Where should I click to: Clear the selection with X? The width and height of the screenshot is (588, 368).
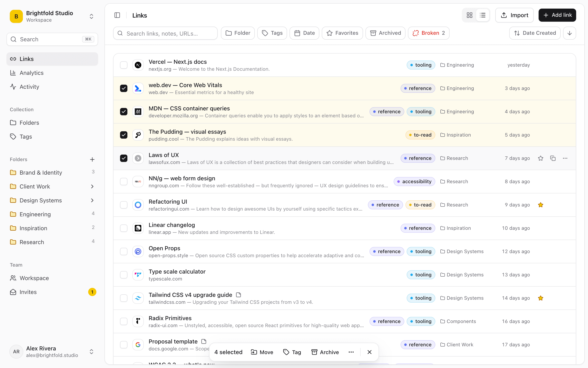coord(370,352)
